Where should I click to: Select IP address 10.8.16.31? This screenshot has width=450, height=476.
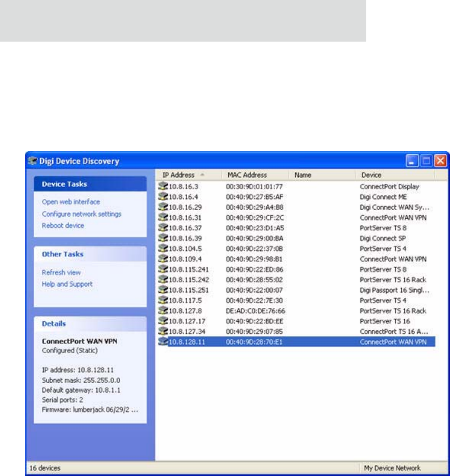(185, 218)
